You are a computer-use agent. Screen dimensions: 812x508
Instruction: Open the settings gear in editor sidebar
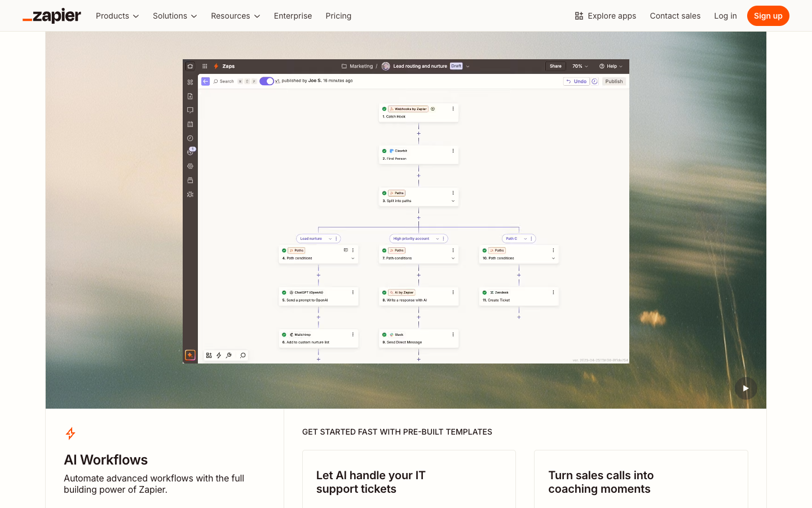click(190, 167)
